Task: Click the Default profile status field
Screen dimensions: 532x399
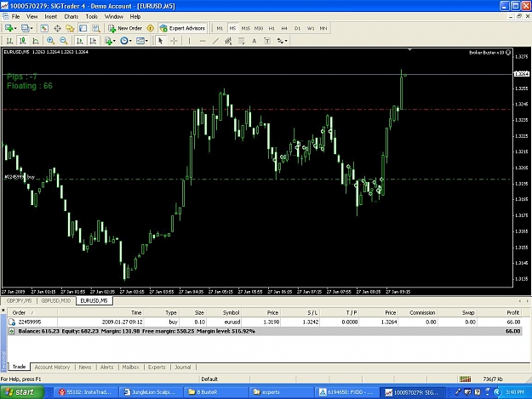Action: pyautogui.click(x=209, y=379)
